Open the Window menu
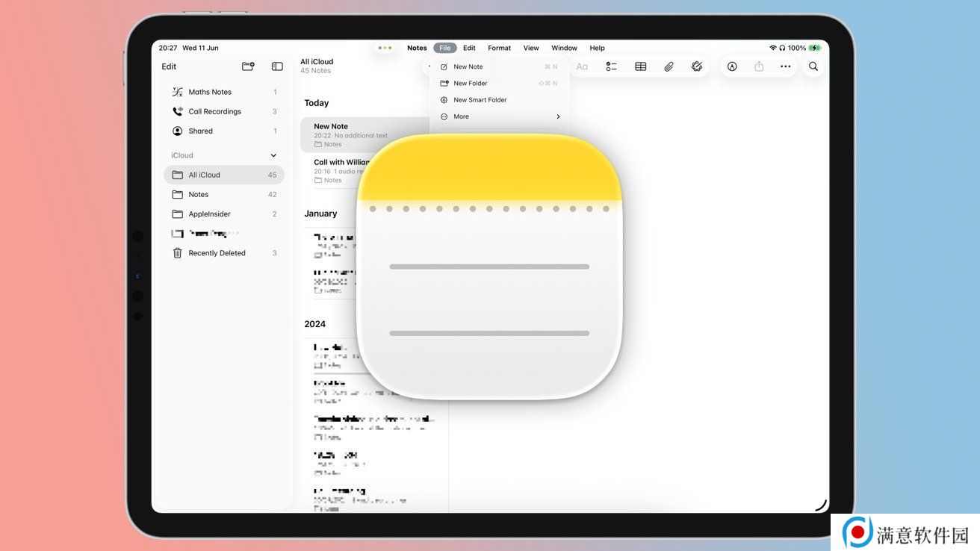Viewport: 980px width, 551px height. pyautogui.click(x=564, y=48)
